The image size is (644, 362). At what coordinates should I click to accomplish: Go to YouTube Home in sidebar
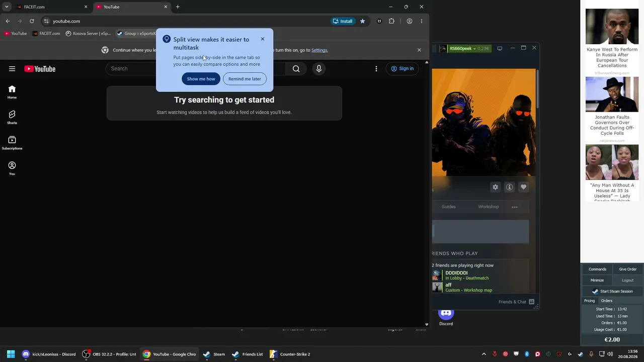[x=12, y=92]
